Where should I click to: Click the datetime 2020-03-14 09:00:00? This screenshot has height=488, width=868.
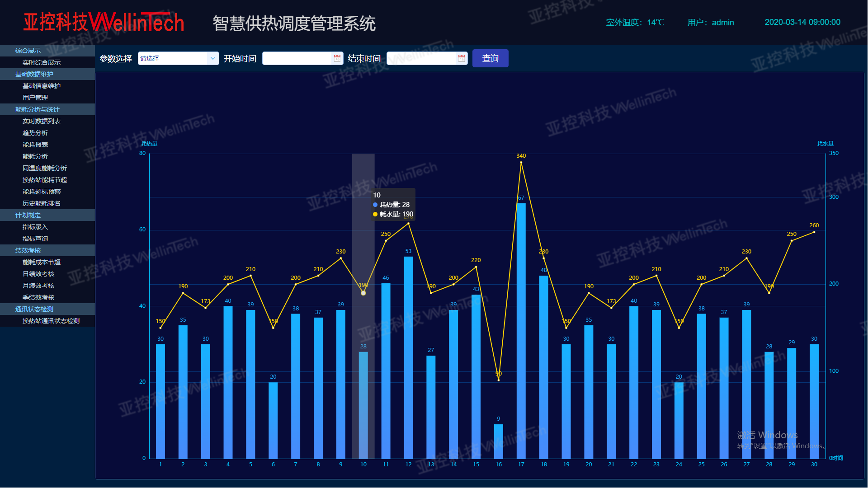802,22
